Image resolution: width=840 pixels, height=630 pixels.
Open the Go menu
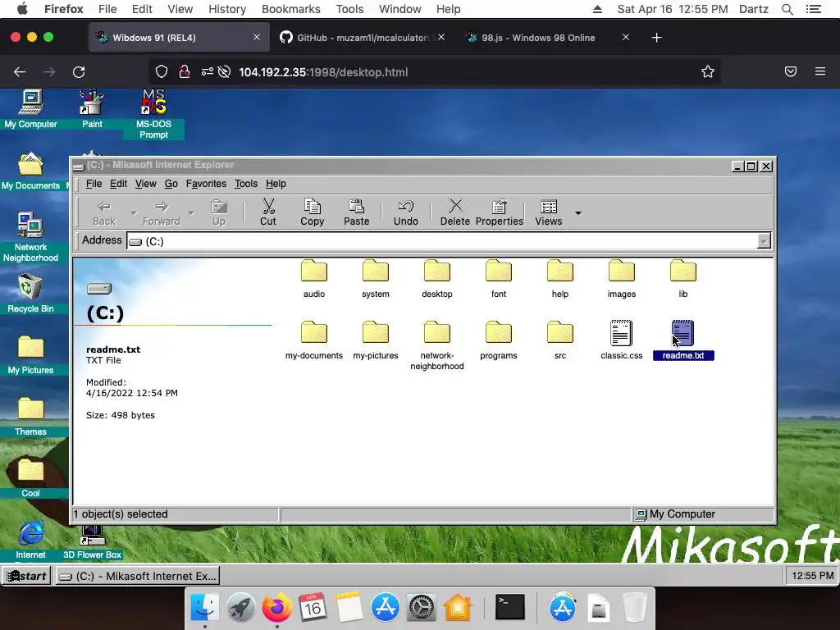(x=171, y=184)
